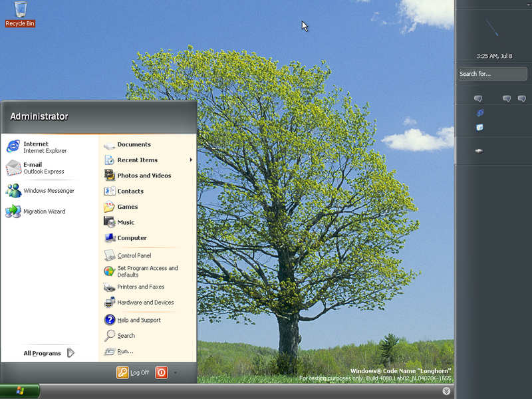Click the sidebar icon below Internet Explorer
Image resolution: width=532 pixels, height=399 pixels.
(479, 128)
